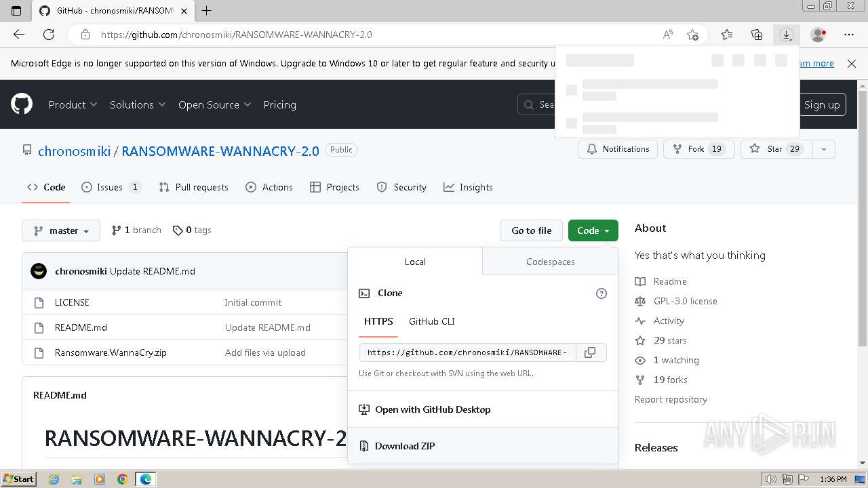868x488 pixels.
Task: Open Internet Explorer from the taskbar
Action: (x=54, y=479)
